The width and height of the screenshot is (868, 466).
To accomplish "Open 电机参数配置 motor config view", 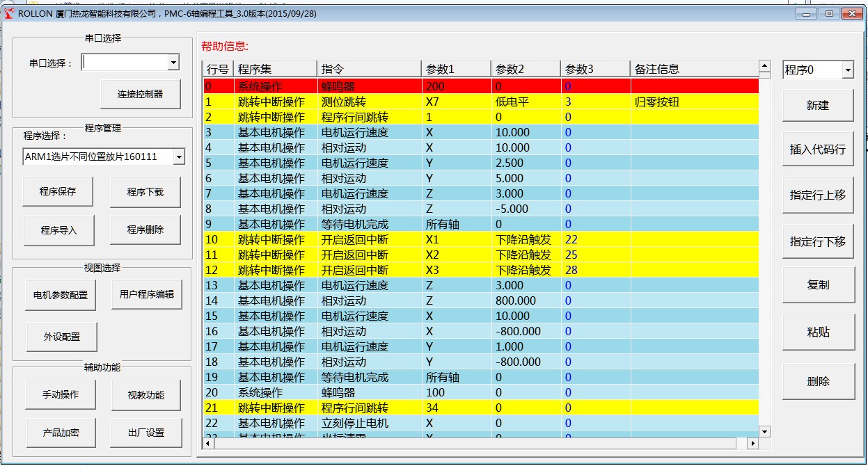I will click(61, 295).
